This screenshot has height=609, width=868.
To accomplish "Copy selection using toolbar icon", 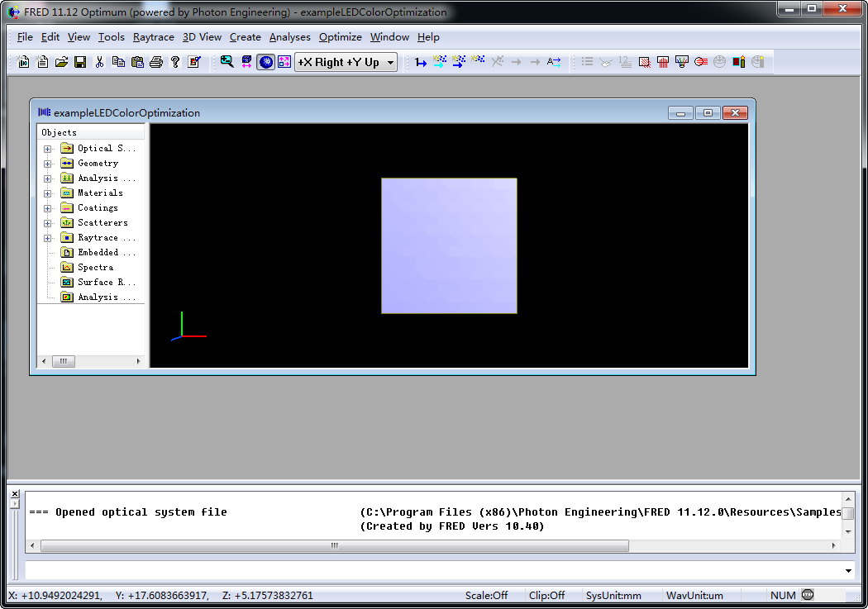I will coord(118,62).
